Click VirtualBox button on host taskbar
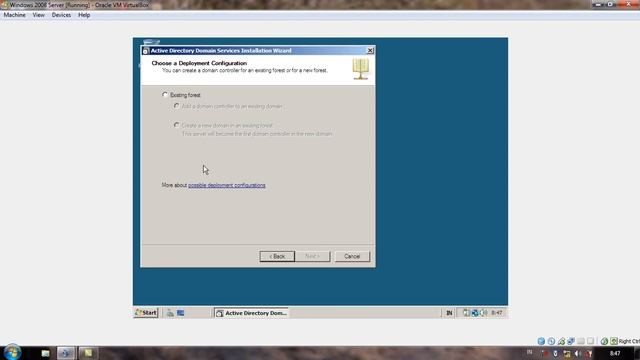 [66, 353]
